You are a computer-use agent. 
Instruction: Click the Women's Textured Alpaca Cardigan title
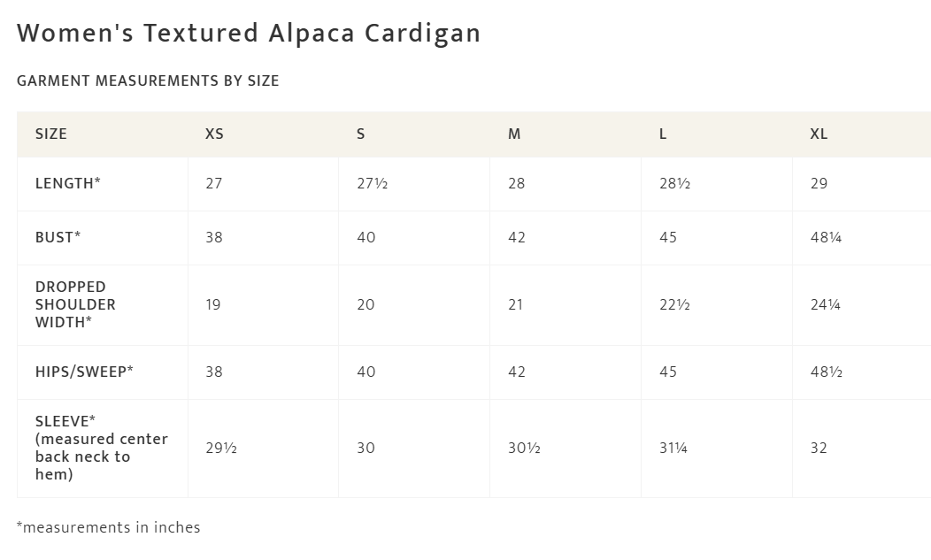pyautogui.click(x=249, y=33)
